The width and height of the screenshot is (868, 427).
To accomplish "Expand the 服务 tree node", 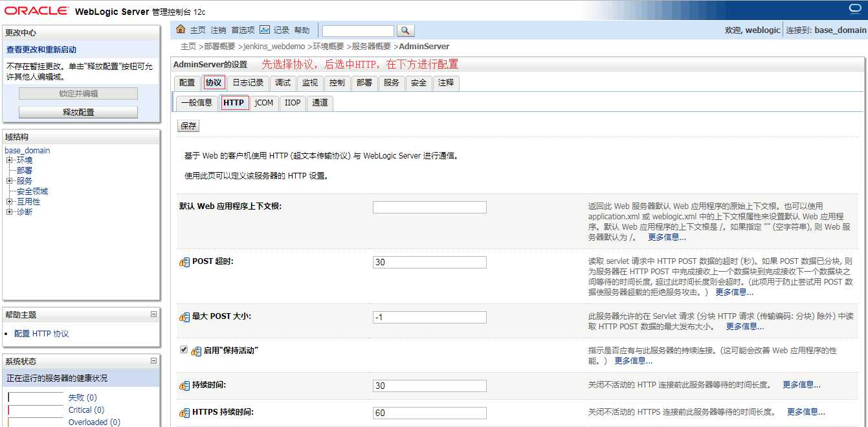I will click(x=9, y=181).
